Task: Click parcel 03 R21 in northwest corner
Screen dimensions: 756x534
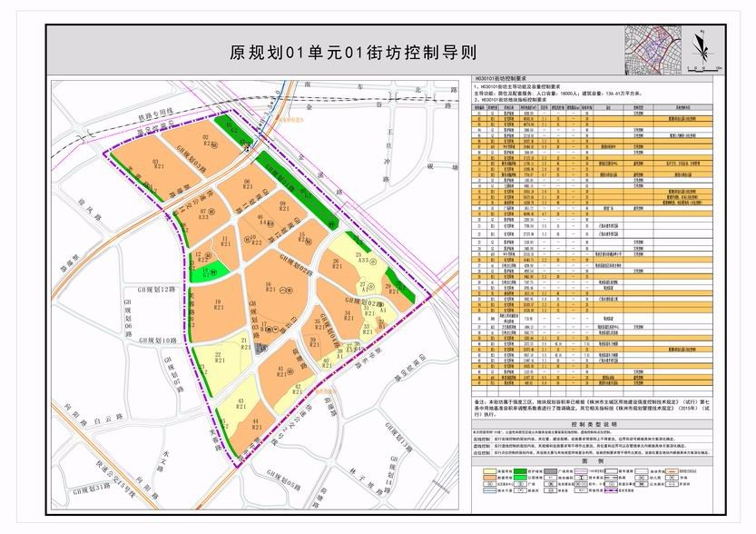Action: pos(158,165)
